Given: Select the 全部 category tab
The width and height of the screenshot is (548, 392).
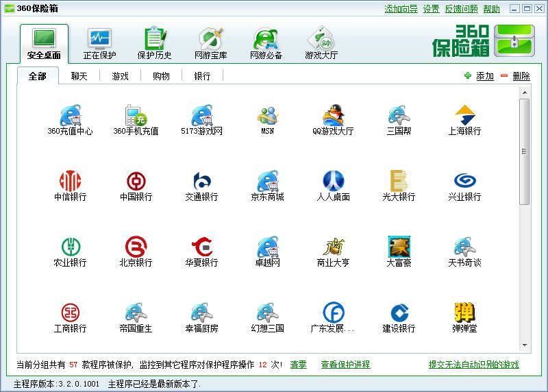Looking at the screenshot, I should [38, 76].
